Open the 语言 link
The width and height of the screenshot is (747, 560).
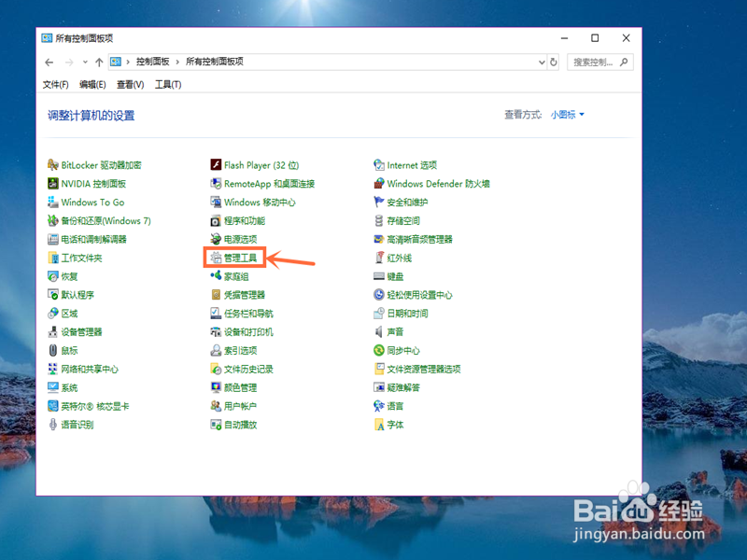pos(395,406)
